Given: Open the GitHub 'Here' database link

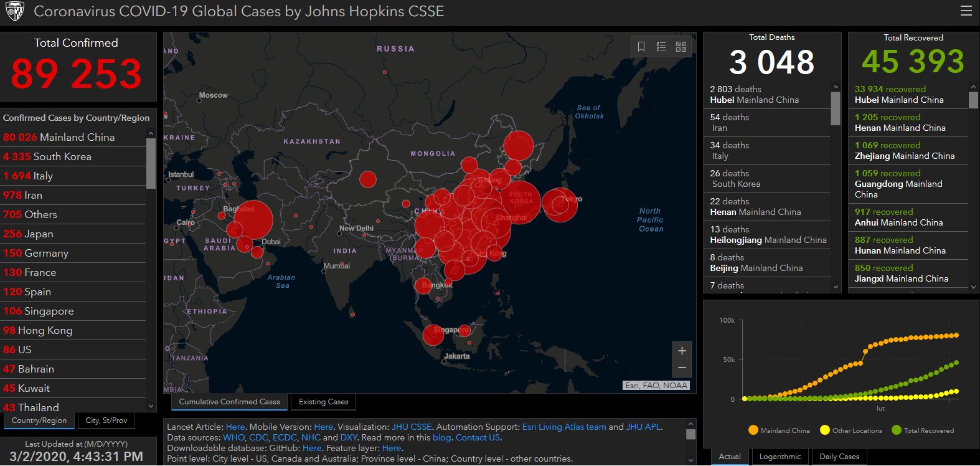Looking at the screenshot, I should click(312, 448).
